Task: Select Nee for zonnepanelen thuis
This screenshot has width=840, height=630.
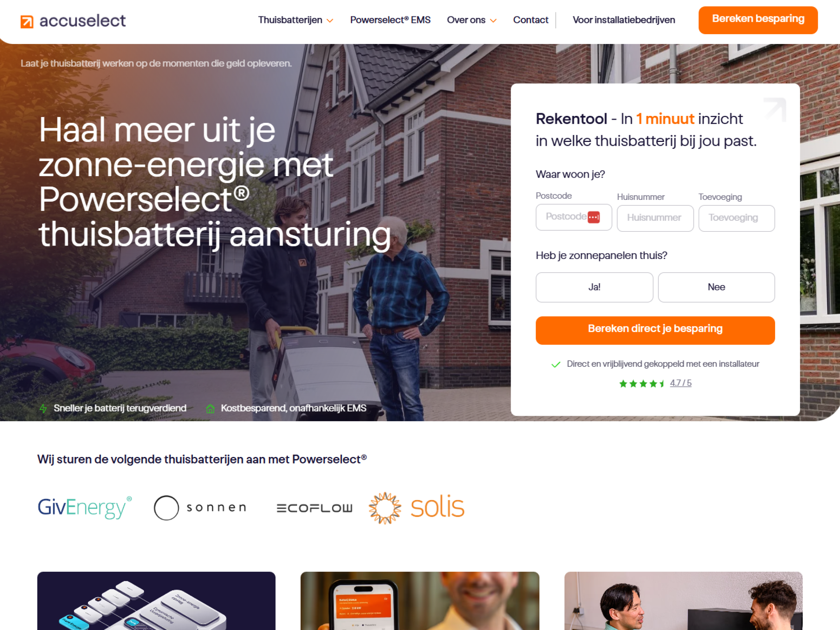Action: (716, 287)
